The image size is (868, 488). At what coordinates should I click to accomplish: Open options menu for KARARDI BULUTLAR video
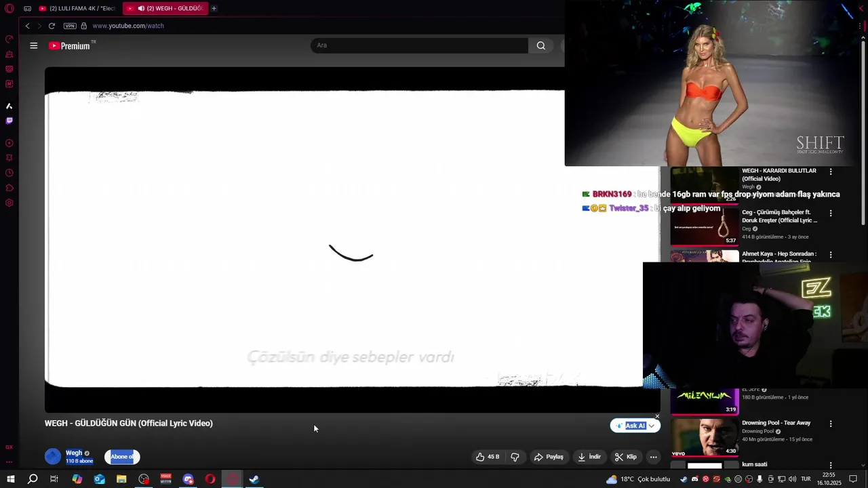(x=831, y=171)
